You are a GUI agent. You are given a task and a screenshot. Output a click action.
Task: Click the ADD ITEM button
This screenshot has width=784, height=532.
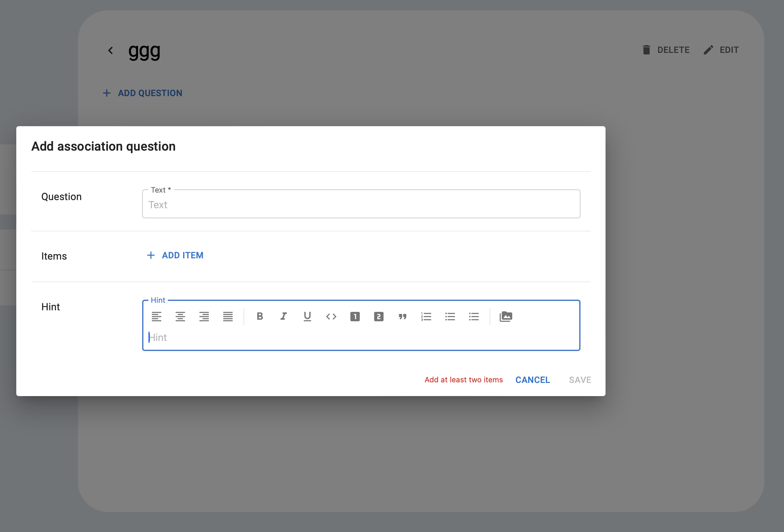click(175, 256)
